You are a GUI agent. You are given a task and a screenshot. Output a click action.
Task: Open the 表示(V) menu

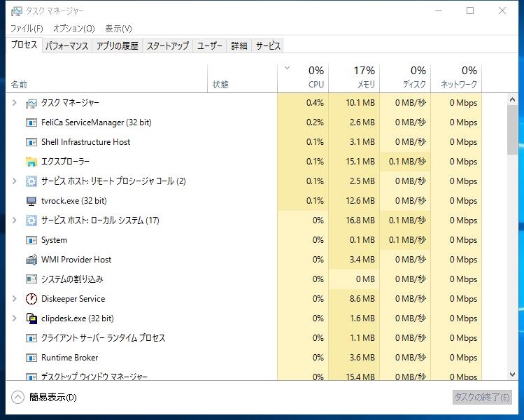click(x=119, y=29)
